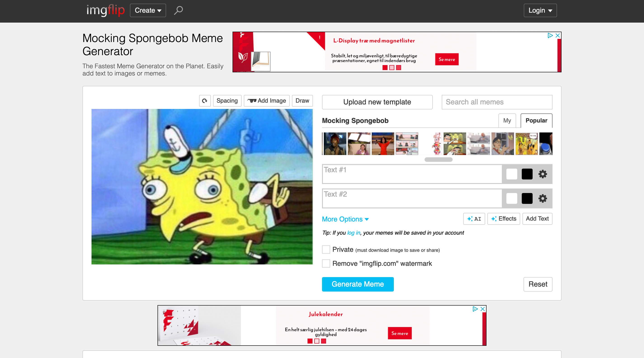Viewport: 644px width, 358px height.
Task: Pick black outline color for Text #2
Action: tap(527, 198)
